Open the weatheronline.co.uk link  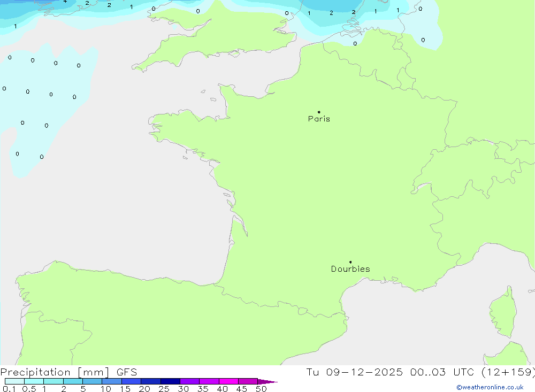pos(490,387)
